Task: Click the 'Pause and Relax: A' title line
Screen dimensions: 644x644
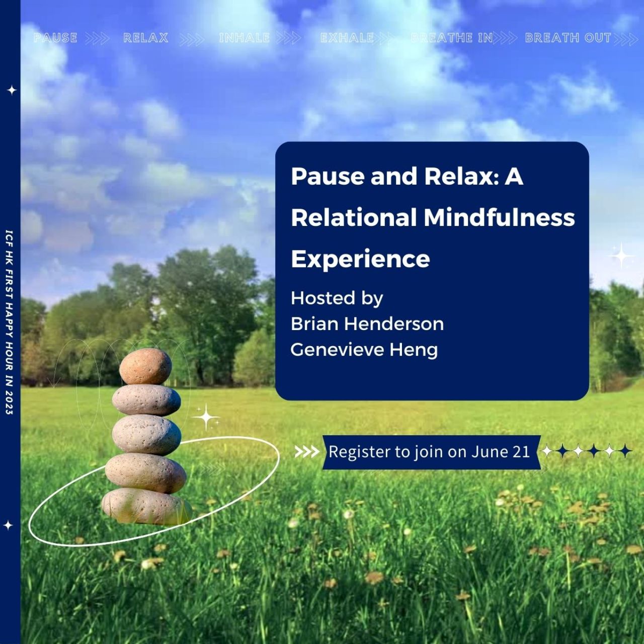Action: (x=407, y=176)
